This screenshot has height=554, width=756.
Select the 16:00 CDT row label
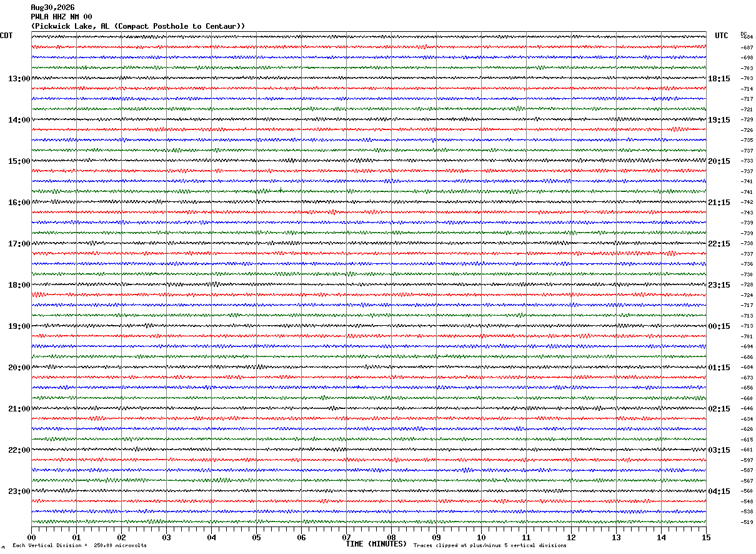point(19,203)
